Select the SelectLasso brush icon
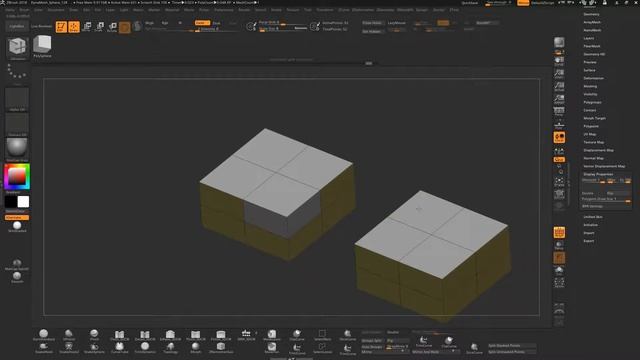Viewport: 640px width, 360px height. click(322, 347)
